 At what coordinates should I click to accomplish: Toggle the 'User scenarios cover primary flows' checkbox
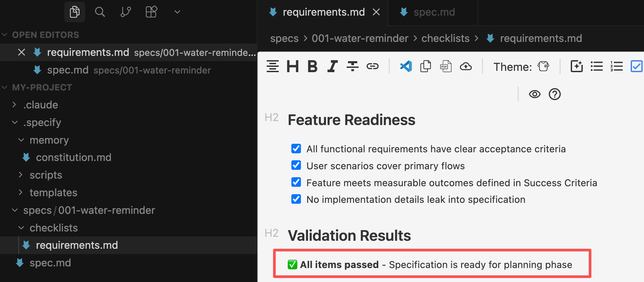[x=296, y=165]
